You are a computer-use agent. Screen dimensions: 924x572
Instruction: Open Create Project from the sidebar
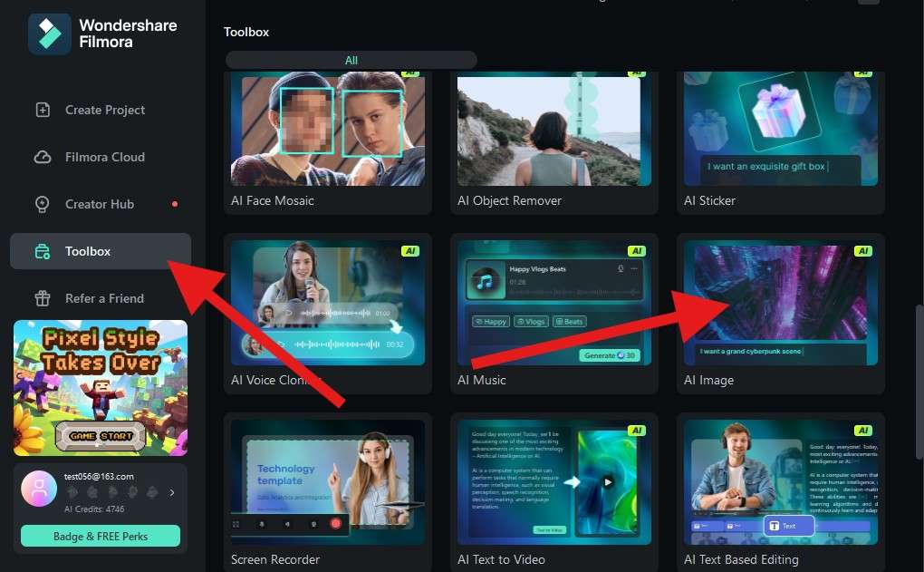coord(101,110)
